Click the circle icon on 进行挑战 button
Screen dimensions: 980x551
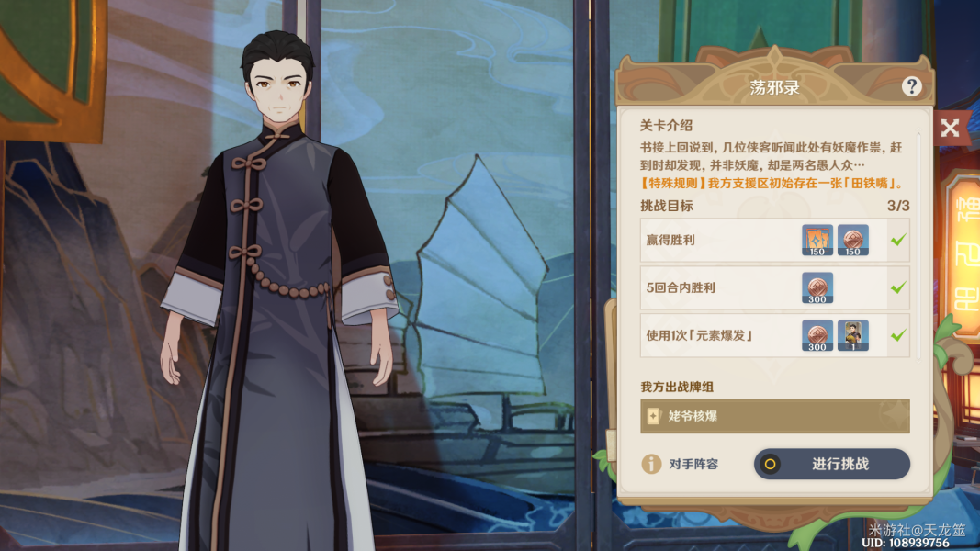pos(770,464)
